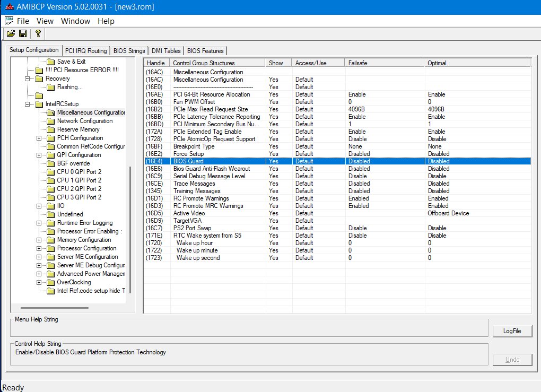This screenshot has width=541, height=392.
Task: Open the File menu
Action: pyautogui.click(x=23, y=21)
